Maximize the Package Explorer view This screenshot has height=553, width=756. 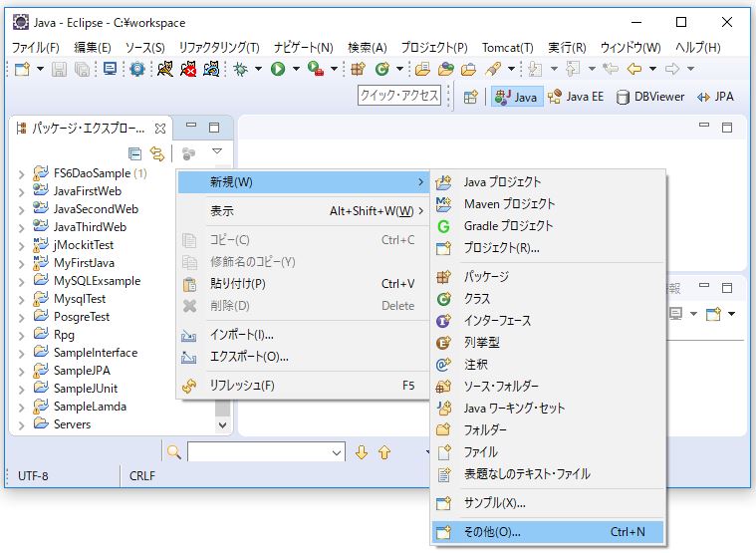pyautogui.click(x=214, y=128)
